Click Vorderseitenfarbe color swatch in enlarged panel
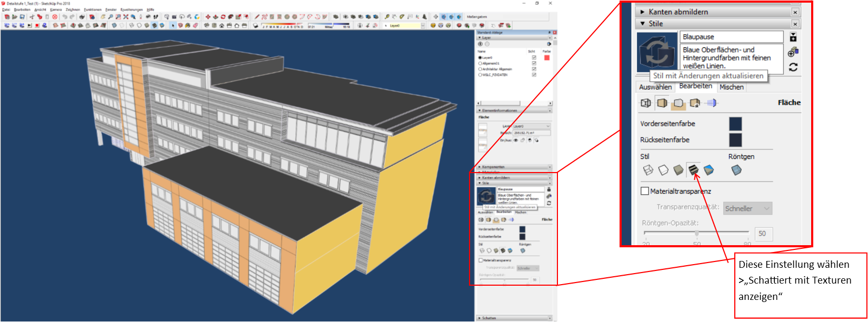Screen dimensions: 868x322 coord(735,124)
